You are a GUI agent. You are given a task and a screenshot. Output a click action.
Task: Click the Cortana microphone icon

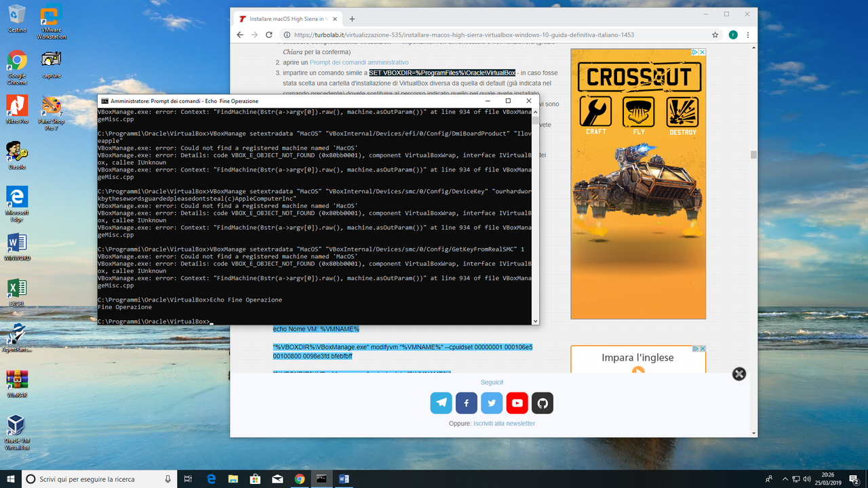pos(169,479)
